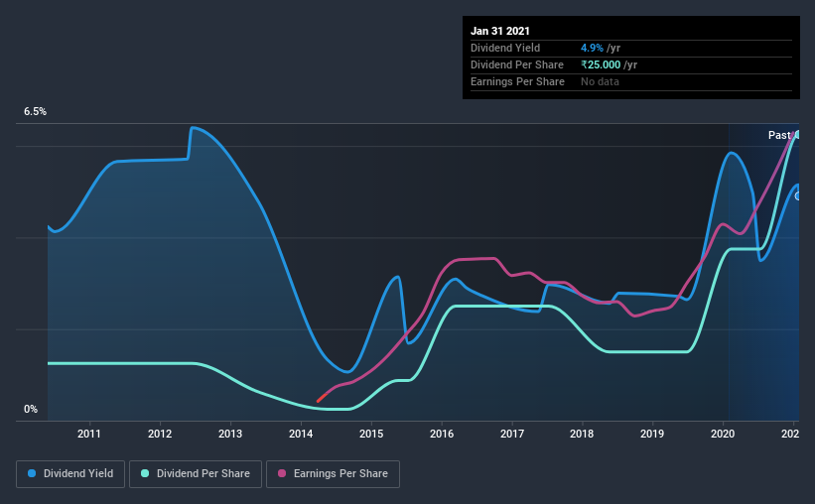This screenshot has width=815, height=504.
Task: Click the 2016 x-axis label
Action: (442, 434)
